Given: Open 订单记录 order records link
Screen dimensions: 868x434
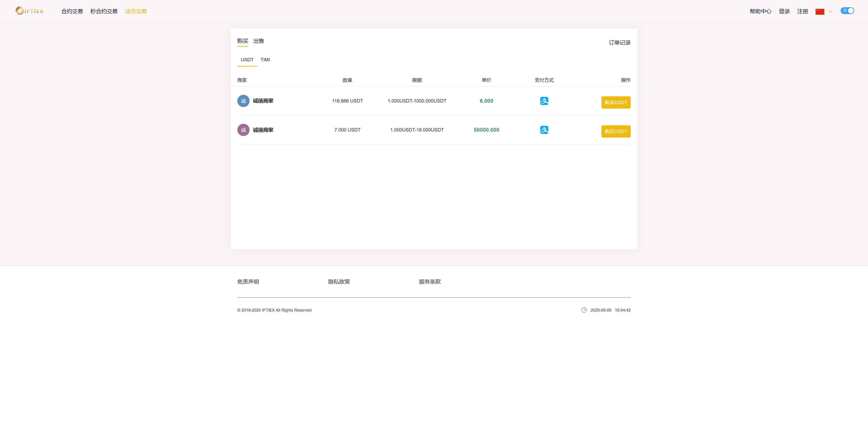Looking at the screenshot, I should click(619, 43).
